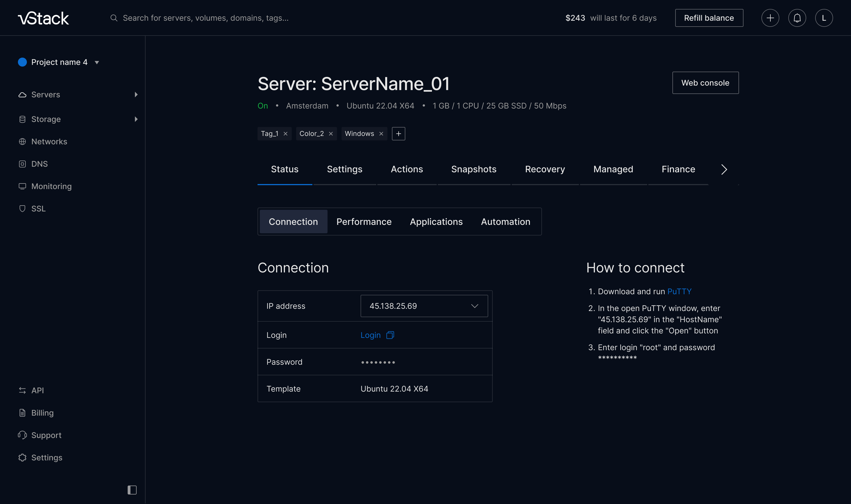Open sidebar Settings page
The height and width of the screenshot is (504, 851).
(47, 458)
